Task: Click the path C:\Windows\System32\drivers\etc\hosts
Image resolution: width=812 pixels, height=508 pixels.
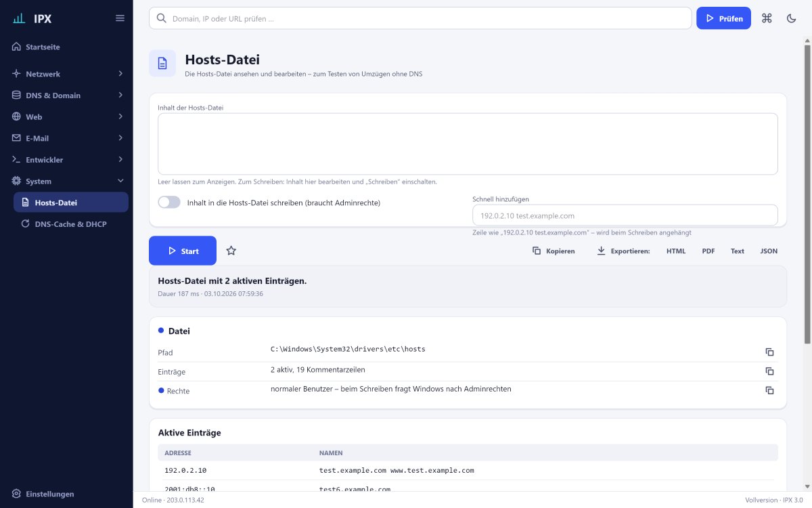Action: point(348,349)
